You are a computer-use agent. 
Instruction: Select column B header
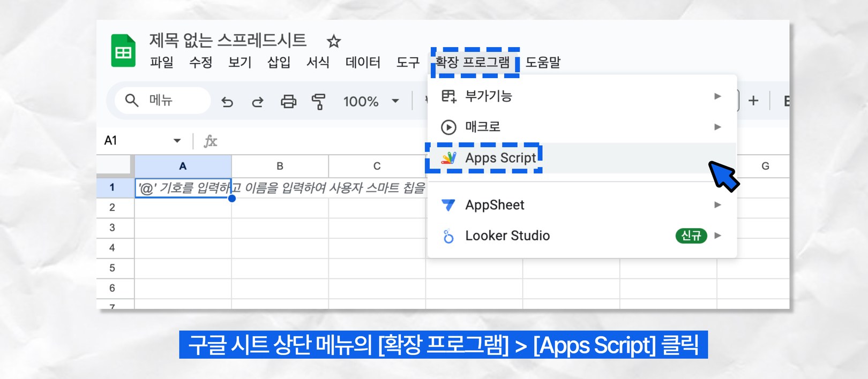(280, 166)
